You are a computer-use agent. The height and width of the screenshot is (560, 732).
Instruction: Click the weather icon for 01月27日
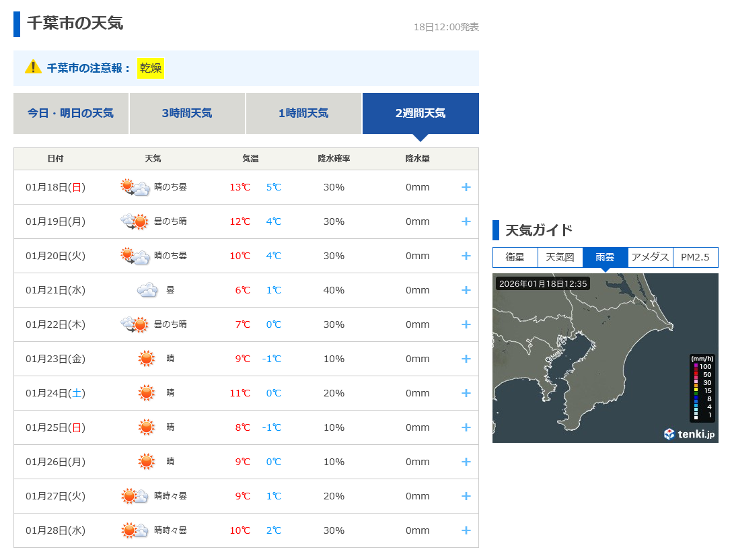tap(135, 497)
